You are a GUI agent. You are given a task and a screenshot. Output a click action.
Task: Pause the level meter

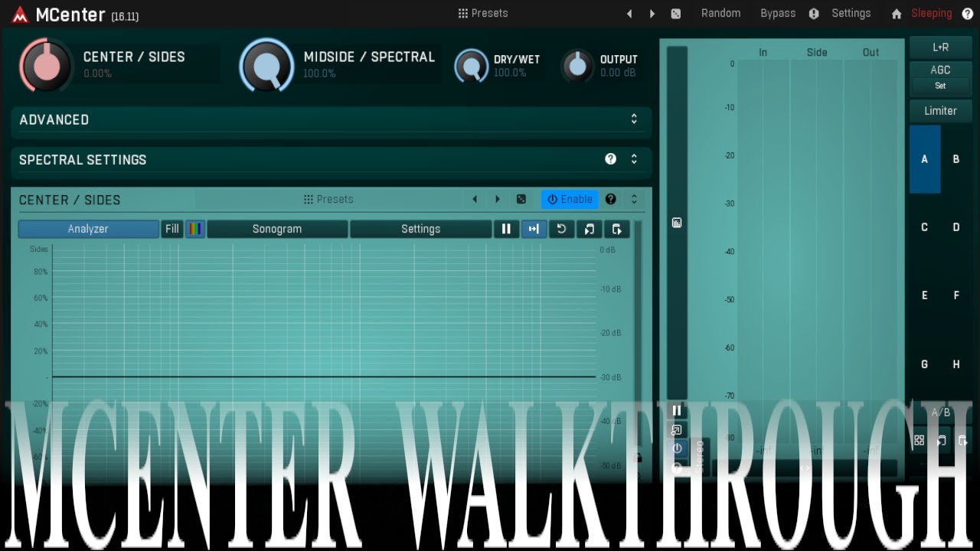(x=677, y=411)
